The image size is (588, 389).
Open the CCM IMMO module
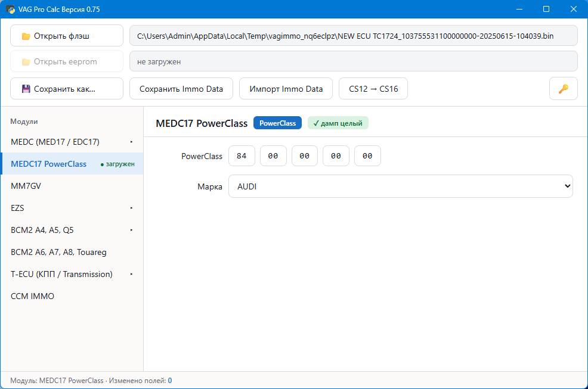pyautogui.click(x=72, y=296)
